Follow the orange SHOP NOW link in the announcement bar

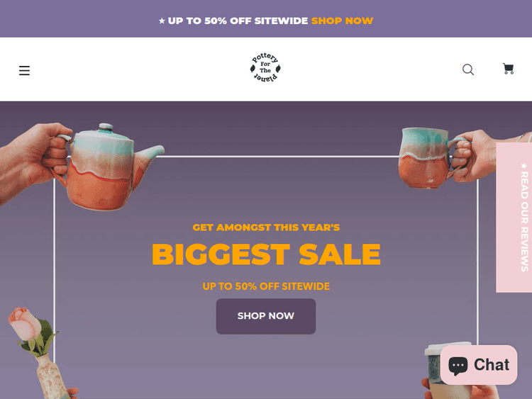coord(342,21)
